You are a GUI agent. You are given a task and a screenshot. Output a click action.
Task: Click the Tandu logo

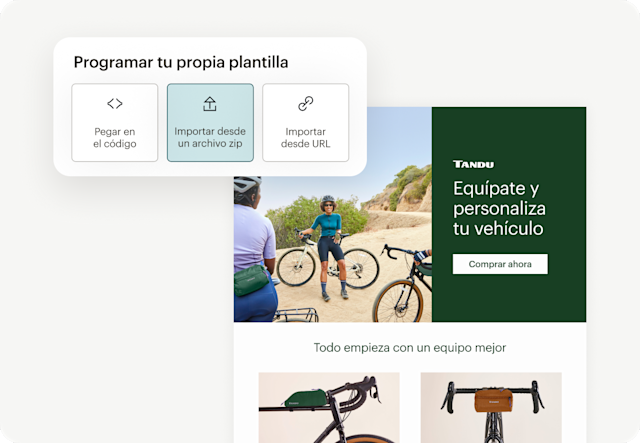click(x=473, y=164)
